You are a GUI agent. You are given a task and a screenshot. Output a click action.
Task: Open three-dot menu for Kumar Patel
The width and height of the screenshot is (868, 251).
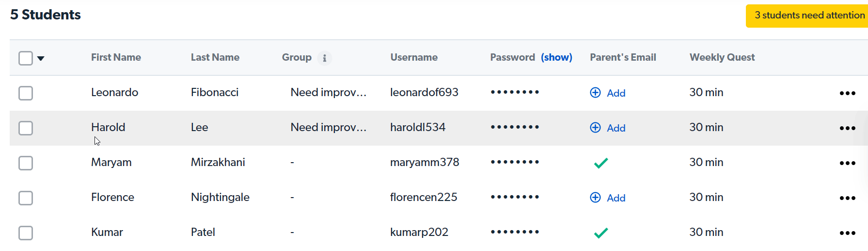(847, 233)
